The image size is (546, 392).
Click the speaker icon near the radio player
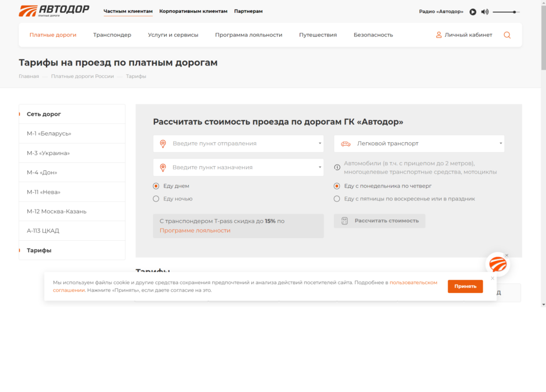(485, 11)
